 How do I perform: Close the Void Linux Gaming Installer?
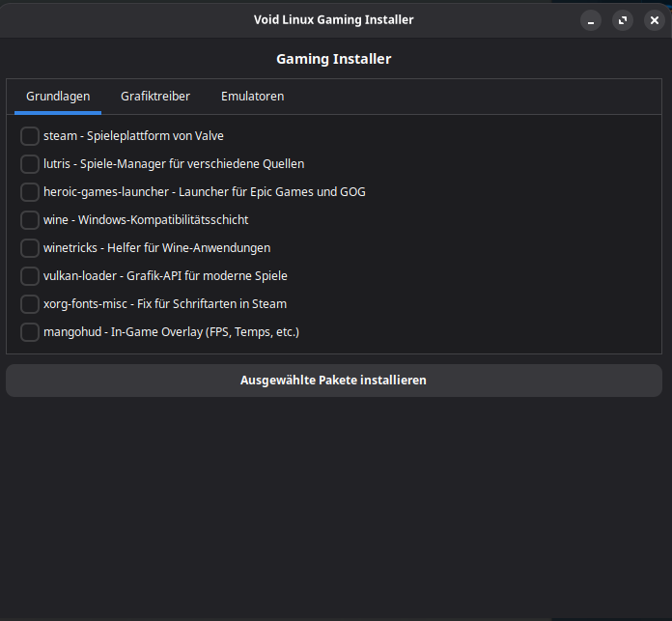[x=654, y=20]
